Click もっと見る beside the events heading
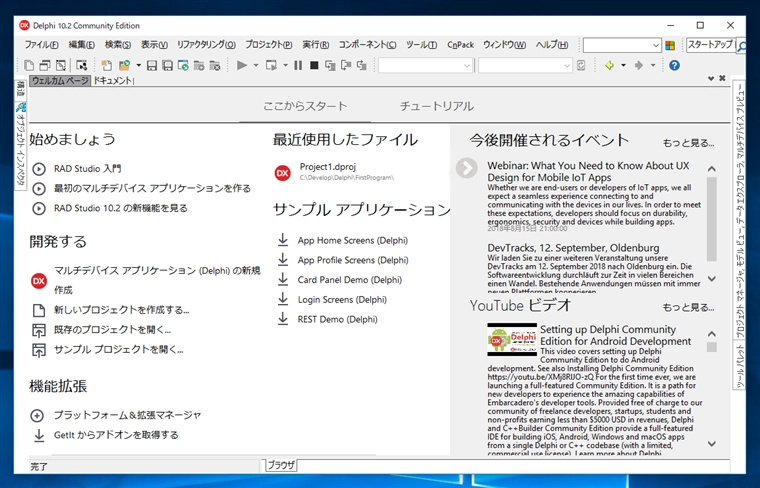The image size is (760, 488). tap(688, 143)
